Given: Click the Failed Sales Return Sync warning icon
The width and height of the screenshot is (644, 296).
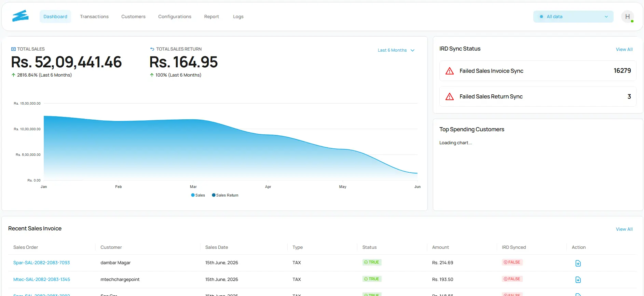Looking at the screenshot, I should click(450, 97).
